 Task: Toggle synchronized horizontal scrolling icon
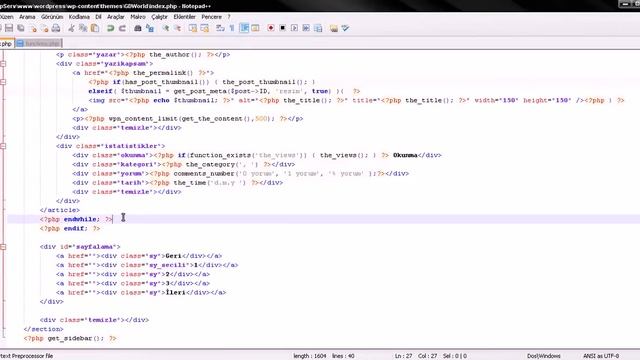pyautogui.click(x=204, y=28)
